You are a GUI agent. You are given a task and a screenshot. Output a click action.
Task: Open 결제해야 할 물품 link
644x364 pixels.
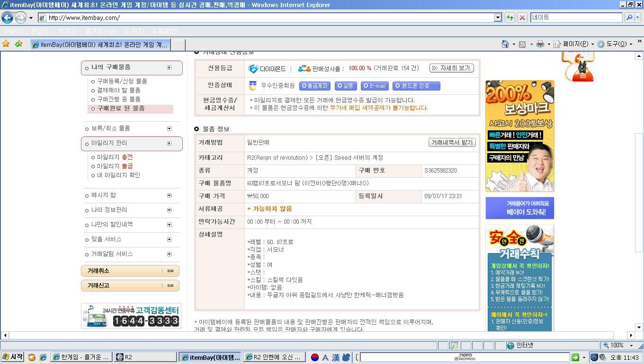coord(118,90)
